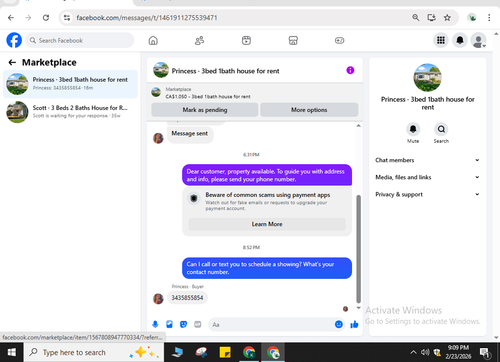Viewport: 500px width, 362px height.
Task: Expand Media, files and links section
Action: (427, 177)
